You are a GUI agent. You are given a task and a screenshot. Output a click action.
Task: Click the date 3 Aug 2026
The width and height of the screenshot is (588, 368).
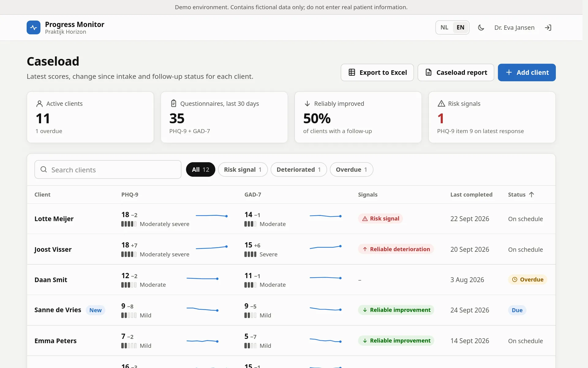tap(467, 280)
